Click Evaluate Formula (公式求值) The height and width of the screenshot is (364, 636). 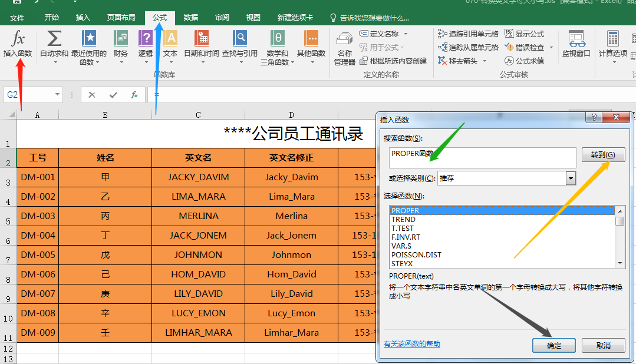click(x=524, y=61)
